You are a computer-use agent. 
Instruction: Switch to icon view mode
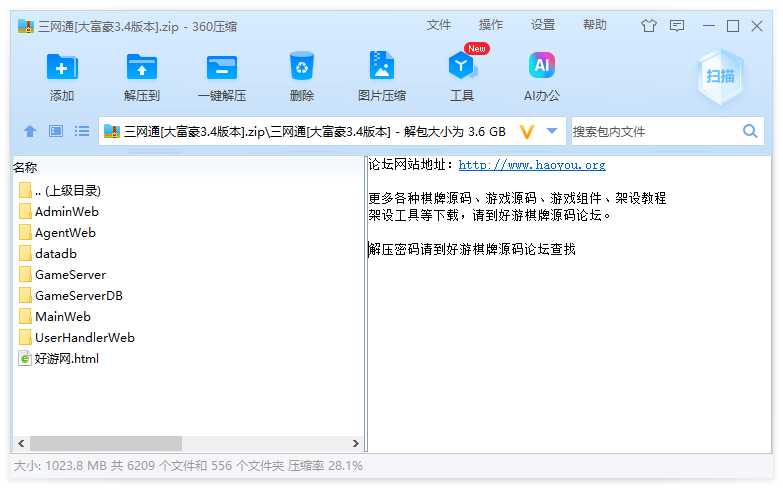point(56,131)
